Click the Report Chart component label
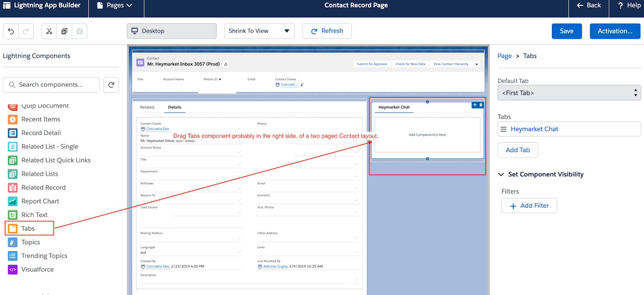Viewport: 644px width, 295px height. (x=40, y=201)
